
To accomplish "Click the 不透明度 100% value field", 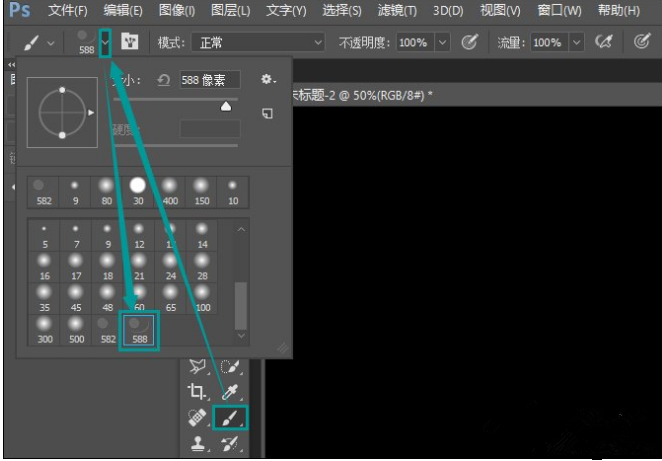I will 416,43.
